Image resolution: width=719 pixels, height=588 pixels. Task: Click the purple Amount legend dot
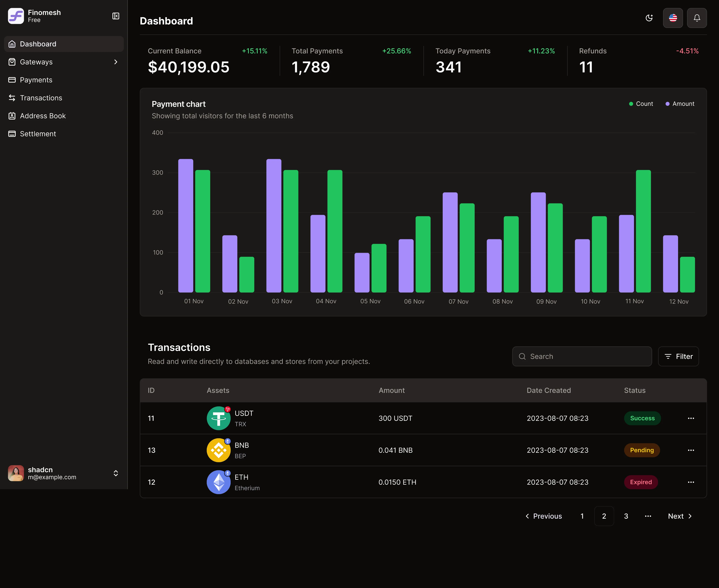(x=668, y=104)
